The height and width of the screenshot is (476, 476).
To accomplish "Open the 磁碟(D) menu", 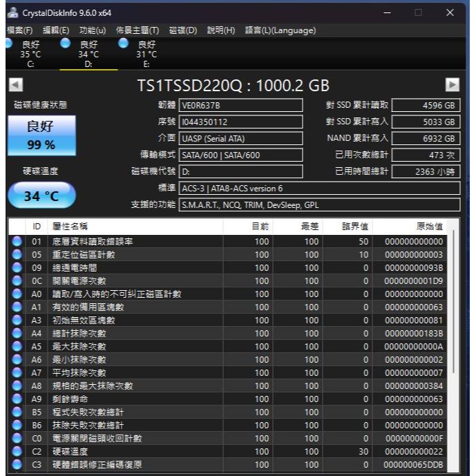I will tap(183, 30).
